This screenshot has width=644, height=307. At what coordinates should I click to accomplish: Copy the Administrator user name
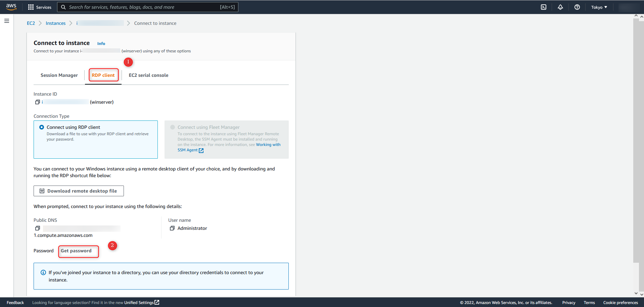point(172,228)
